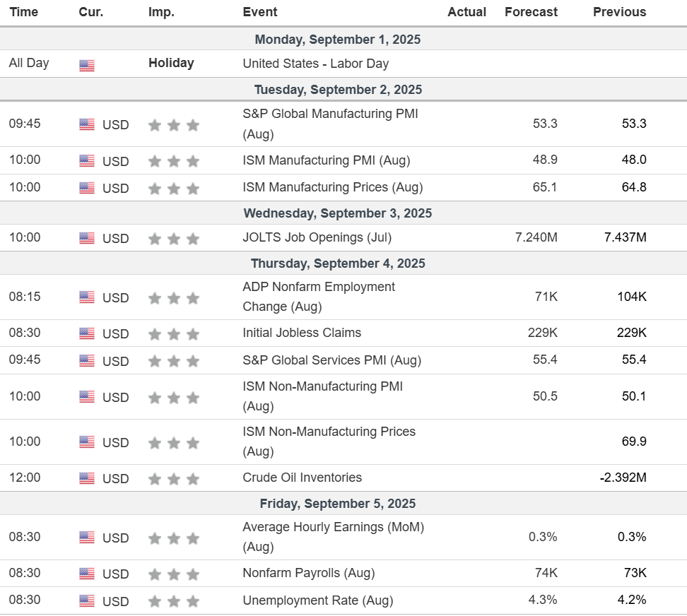This screenshot has height=616, width=687.
Task: Click the 4.3% Unemployment Rate forecast
Action: 543,600
